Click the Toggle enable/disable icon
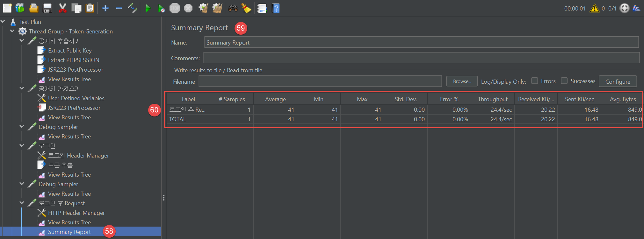Image resolution: width=644 pixels, height=239 pixels. 132,8
